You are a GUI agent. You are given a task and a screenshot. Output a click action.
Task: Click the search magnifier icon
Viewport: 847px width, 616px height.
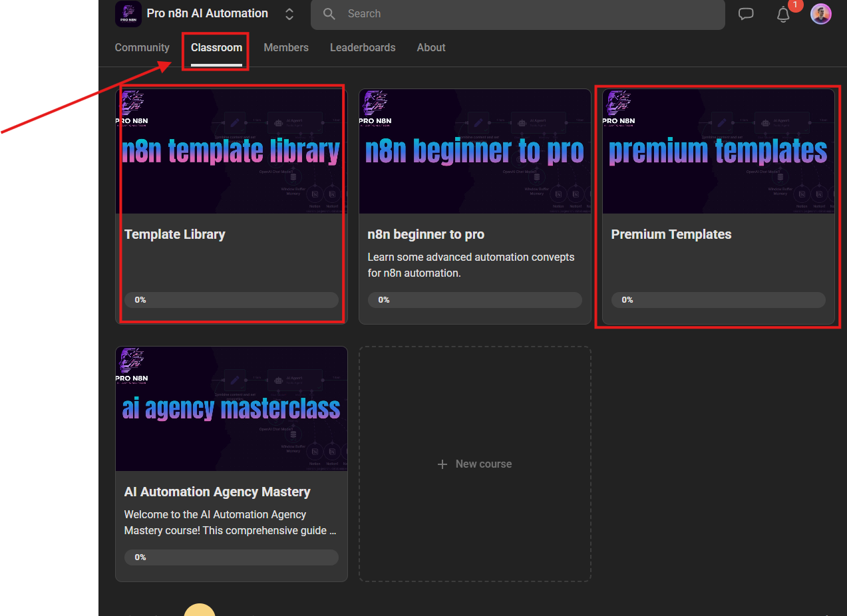click(x=329, y=14)
